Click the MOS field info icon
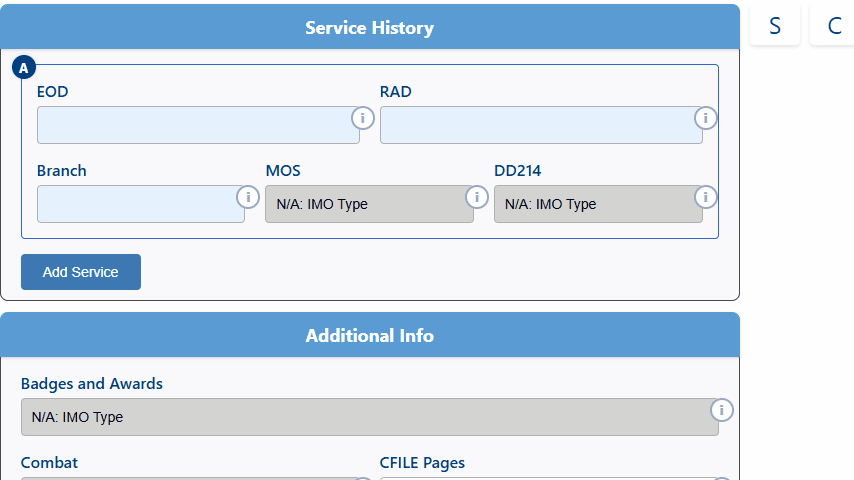 (476, 197)
